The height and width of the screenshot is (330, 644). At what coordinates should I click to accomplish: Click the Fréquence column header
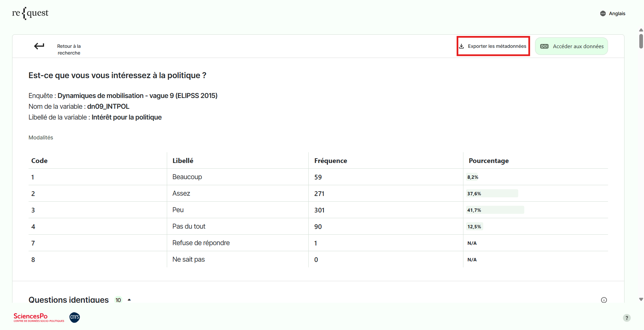pyautogui.click(x=331, y=161)
